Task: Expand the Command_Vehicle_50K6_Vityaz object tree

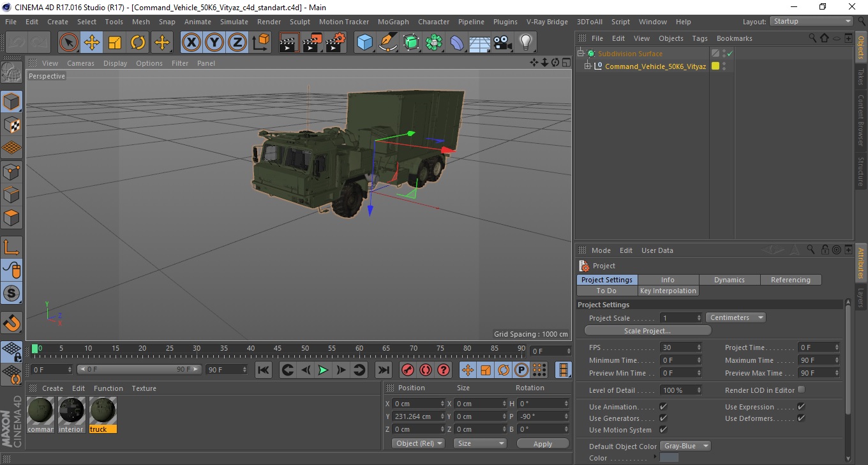Action: click(x=588, y=66)
